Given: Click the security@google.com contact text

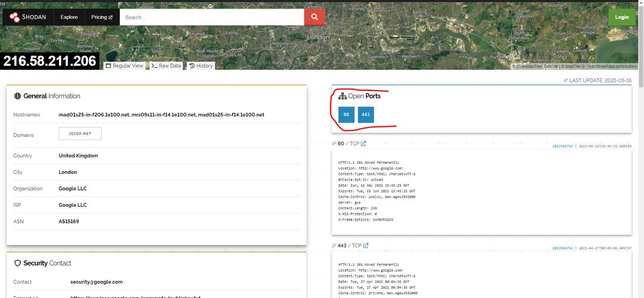Looking at the screenshot, I should pos(97,282).
